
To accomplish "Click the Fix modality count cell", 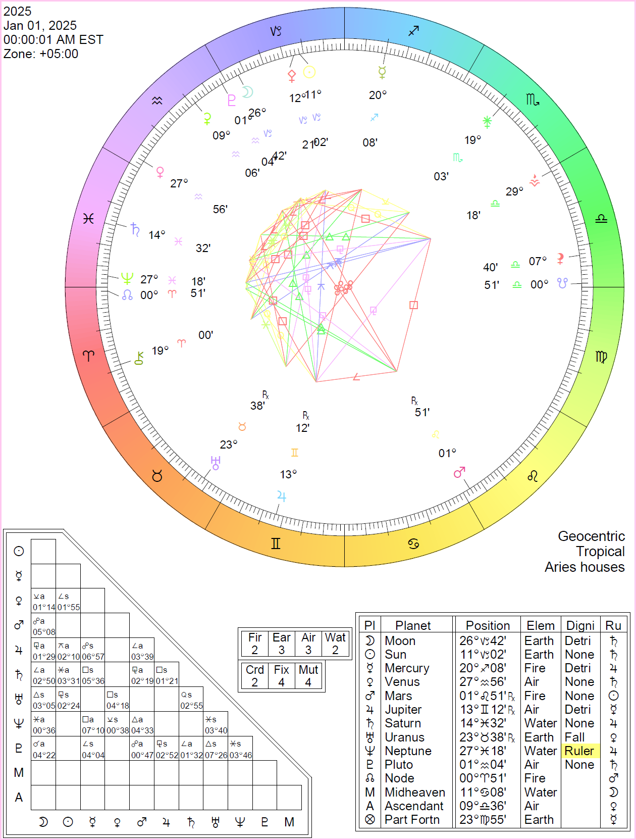I will [281, 676].
